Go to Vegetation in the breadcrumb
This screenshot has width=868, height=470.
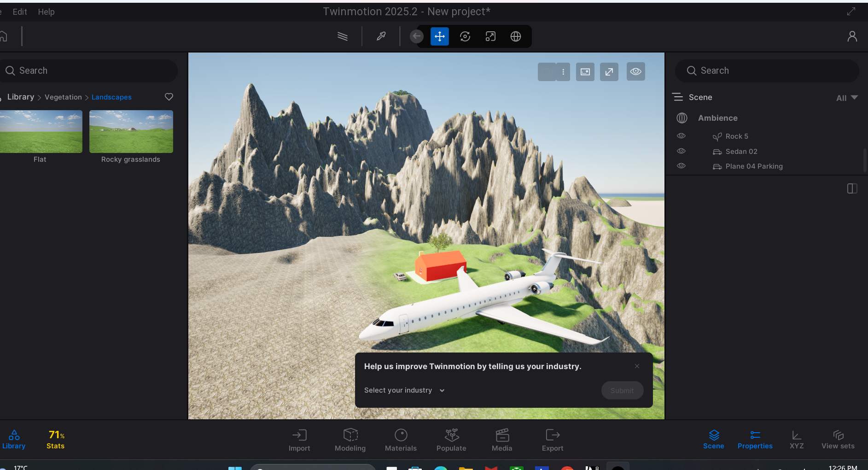pyautogui.click(x=63, y=97)
